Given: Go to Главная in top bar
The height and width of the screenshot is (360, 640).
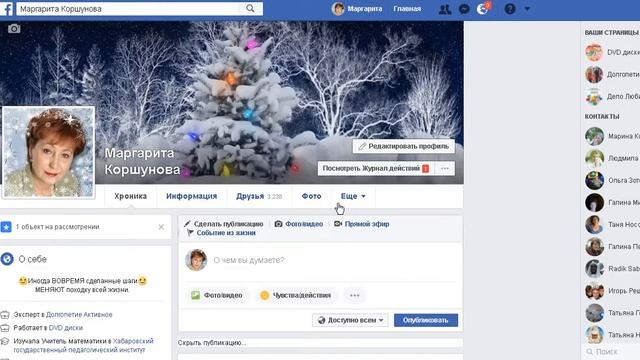Looking at the screenshot, I should 407,9.
